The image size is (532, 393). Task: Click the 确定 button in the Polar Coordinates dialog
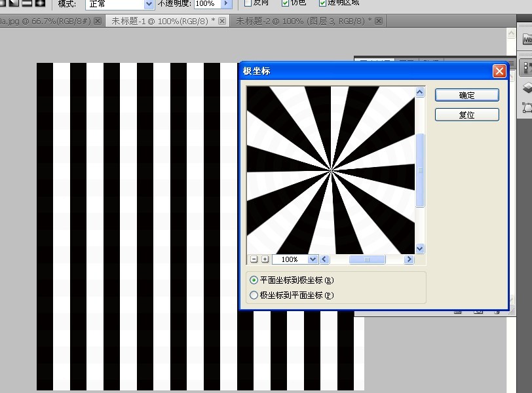467,95
